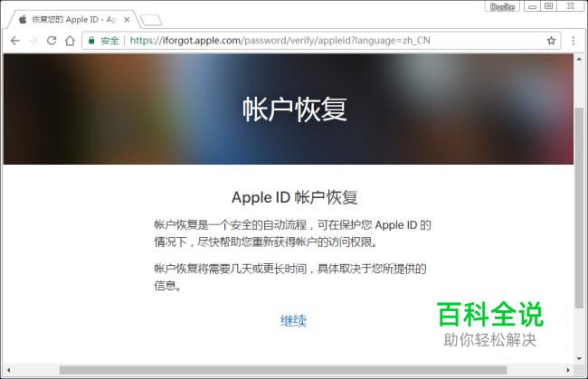
Task: Click the horizontal scrollbar left arrow
Action: [9, 370]
